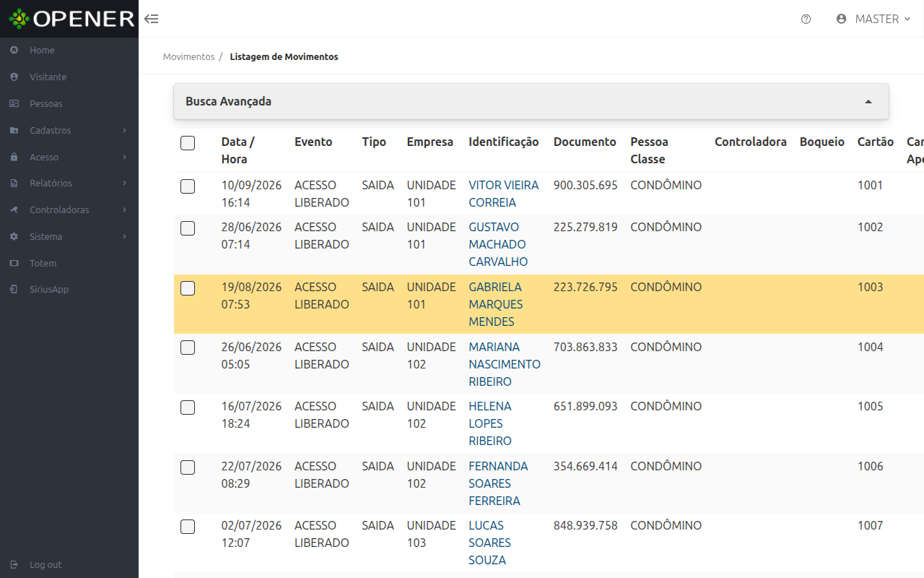Check the row for VITOR VIEIRA CORREIA
Screen dimensions: 924x578
coord(188,186)
